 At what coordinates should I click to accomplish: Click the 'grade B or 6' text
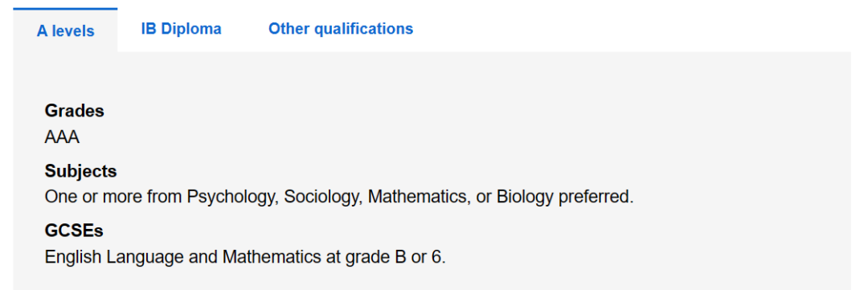[403, 257]
